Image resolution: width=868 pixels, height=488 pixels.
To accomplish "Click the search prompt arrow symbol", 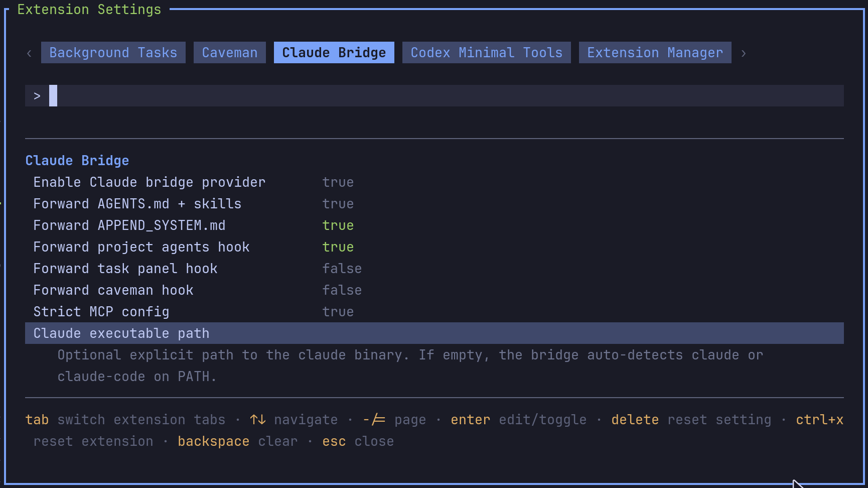I will point(37,96).
